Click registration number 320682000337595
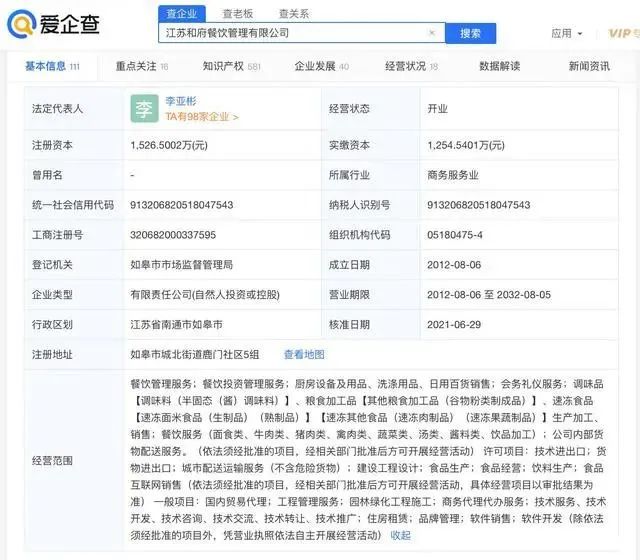640x560 pixels. pyautogui.click(x=173, y=235)
